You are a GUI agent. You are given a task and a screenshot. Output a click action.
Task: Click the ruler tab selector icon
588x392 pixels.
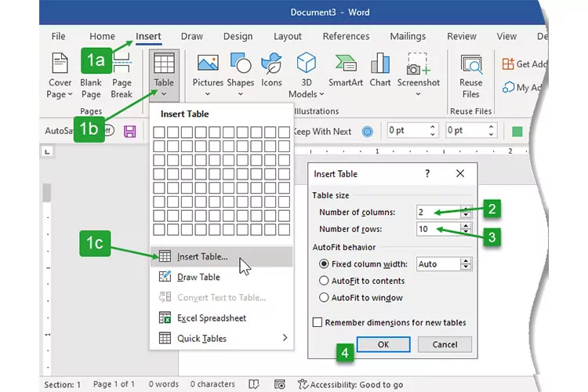(47, 151)
